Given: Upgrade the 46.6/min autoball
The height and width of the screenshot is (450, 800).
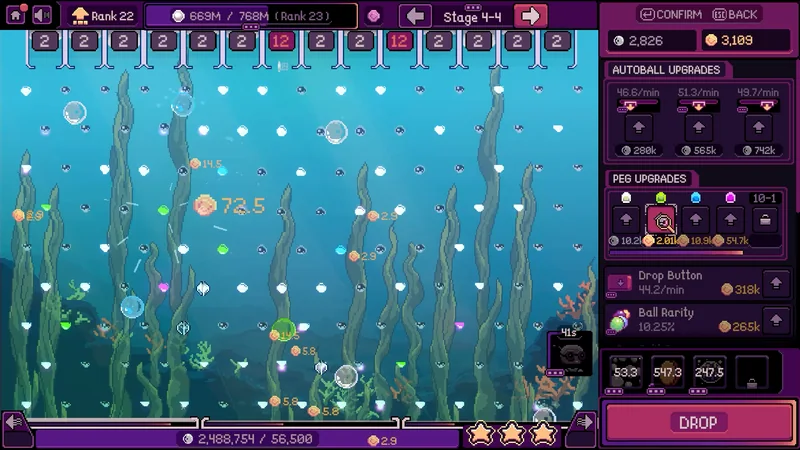Looking at the screenshot, I should pos(638,128).
